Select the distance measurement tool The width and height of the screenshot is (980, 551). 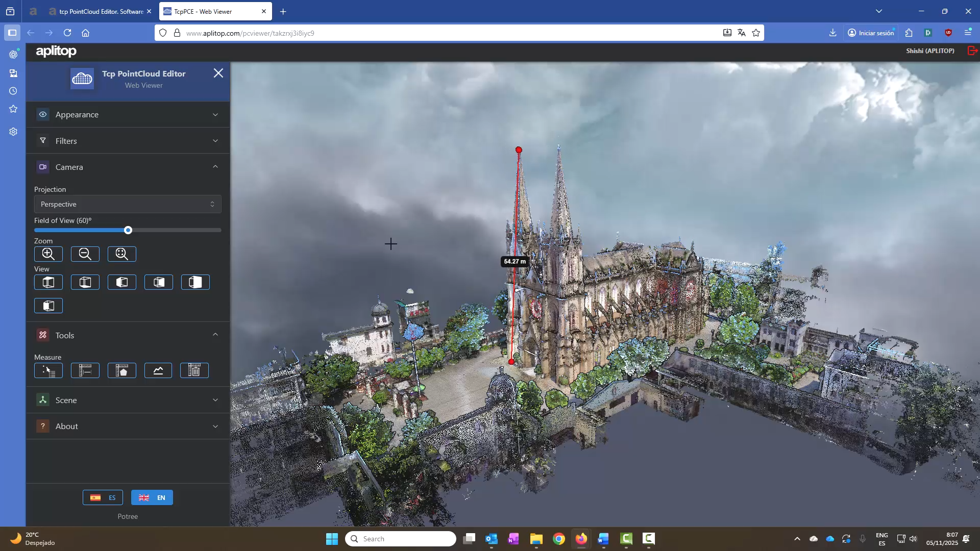pos(85,370)
